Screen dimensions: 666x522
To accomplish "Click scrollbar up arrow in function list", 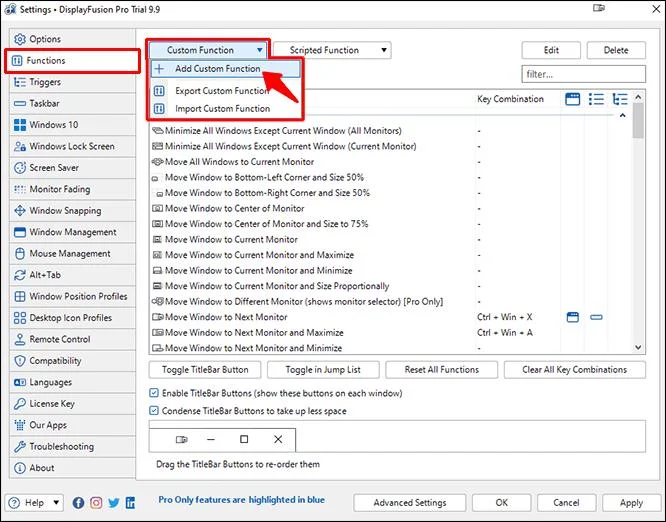I will coord(638,97).
